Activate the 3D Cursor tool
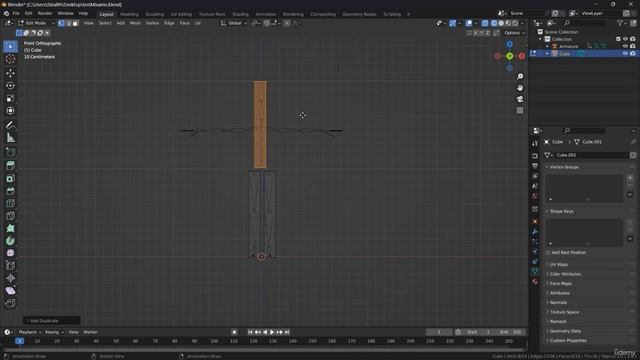640x360 pixels. 10,59
